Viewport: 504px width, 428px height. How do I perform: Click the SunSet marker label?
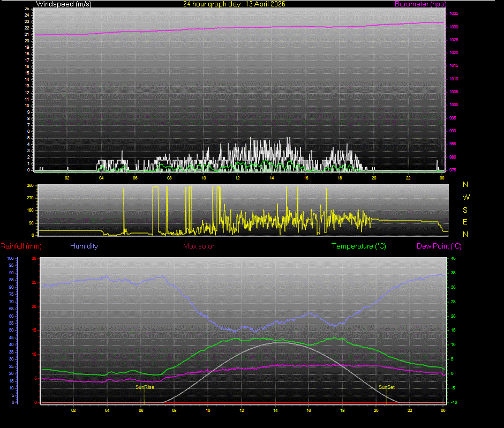pyautogui.click(x=386, y=387)
